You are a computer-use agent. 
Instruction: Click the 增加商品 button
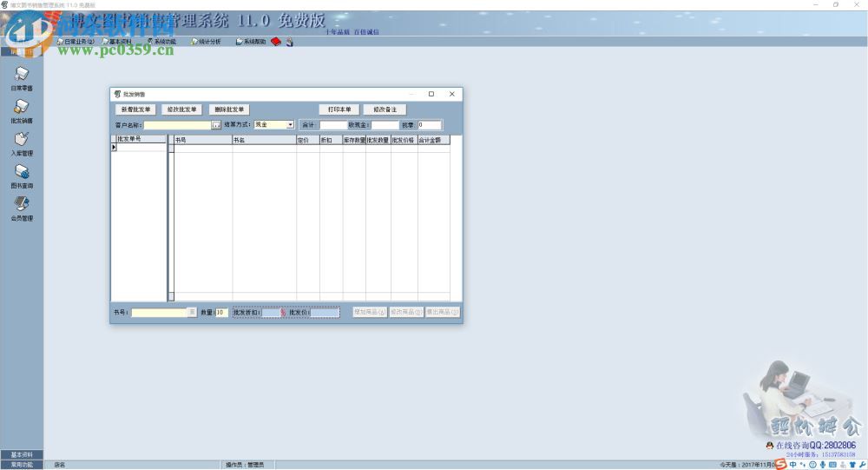coord(371,312)
